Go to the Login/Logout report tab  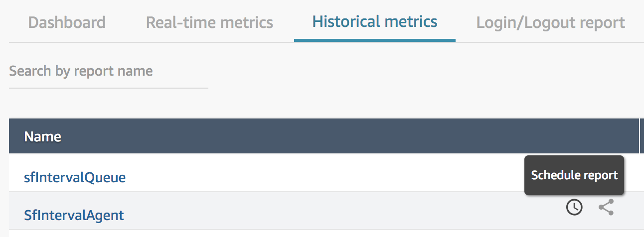[x=550, y=22]
